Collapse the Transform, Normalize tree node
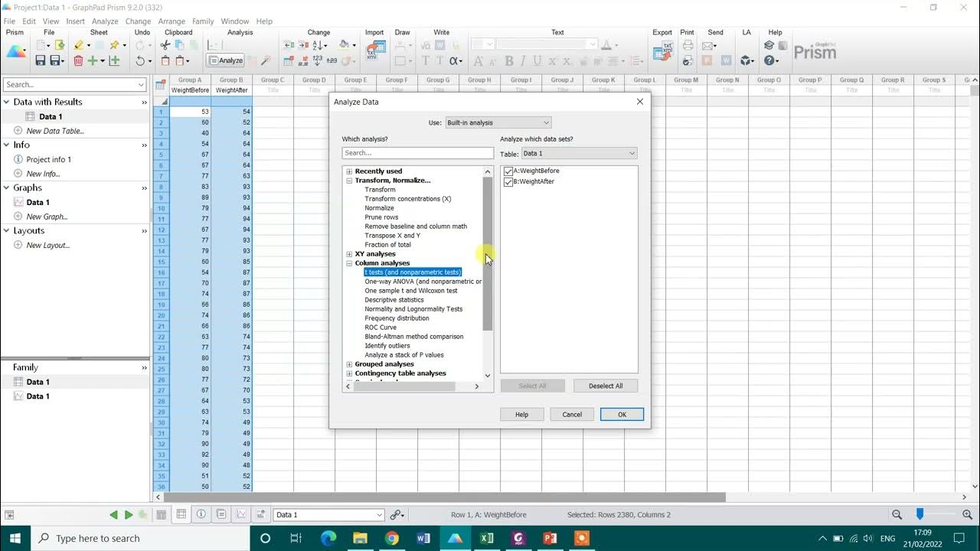Screen dimensions: 980x551 [349, 181]
